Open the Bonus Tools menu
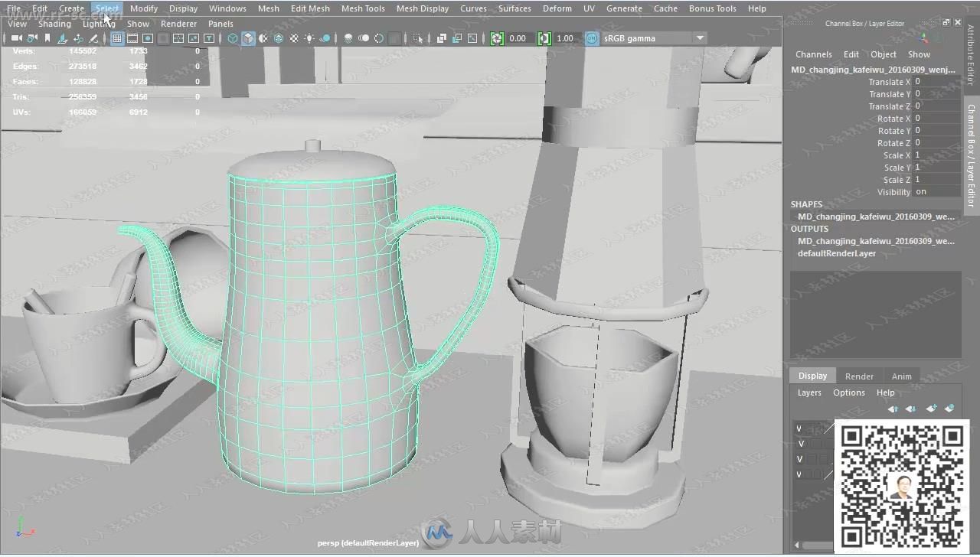The height and width of the screenshot is (557, 980). 712,8
